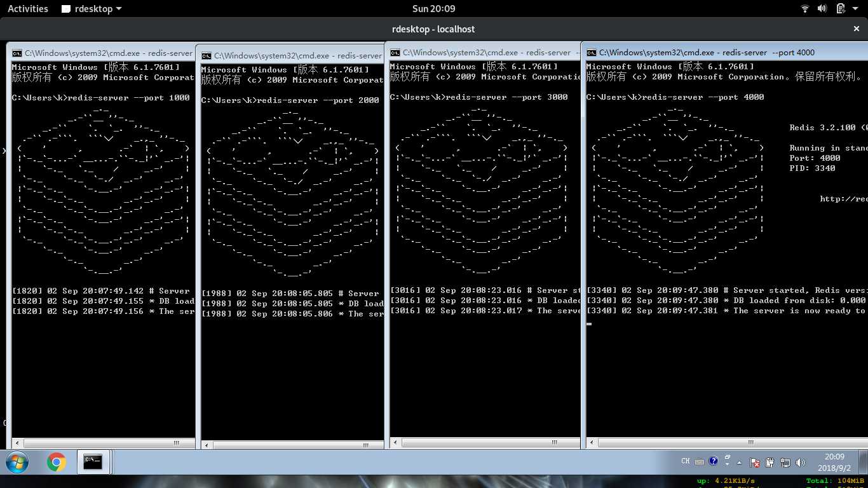The image size is (868, 488).
Task: Show hidden tray icons arrow
Action: coord(739,462)
